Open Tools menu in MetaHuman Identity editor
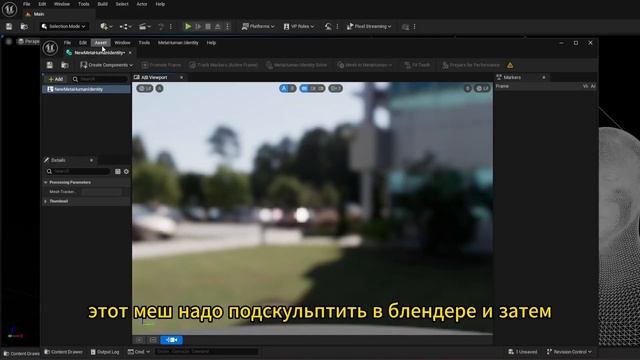 click(x=144, y=43)
